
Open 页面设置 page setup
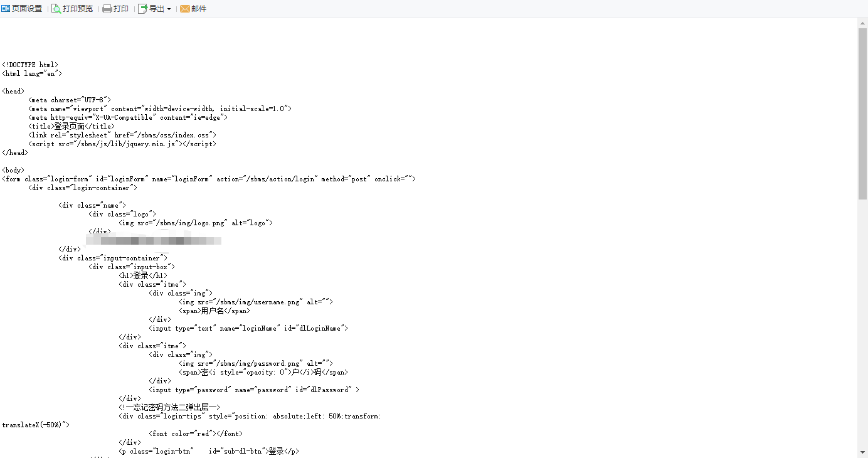(22, 9)
